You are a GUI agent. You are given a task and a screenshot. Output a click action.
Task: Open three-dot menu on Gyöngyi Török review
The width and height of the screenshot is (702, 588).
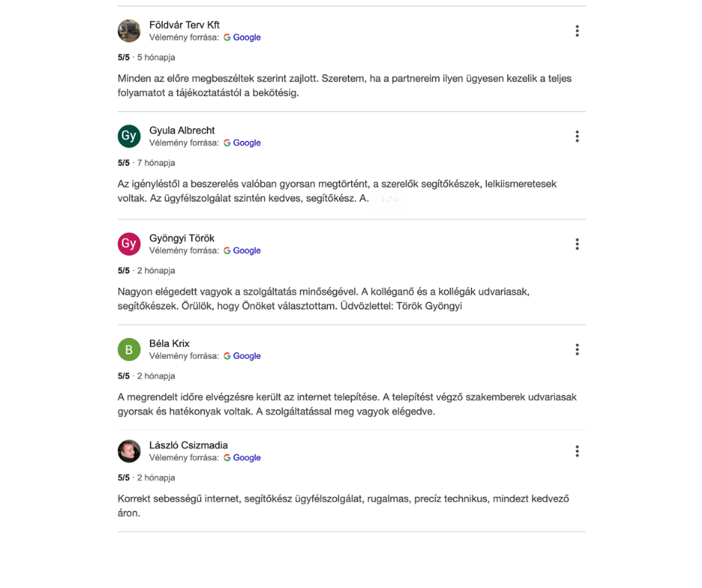577,244
